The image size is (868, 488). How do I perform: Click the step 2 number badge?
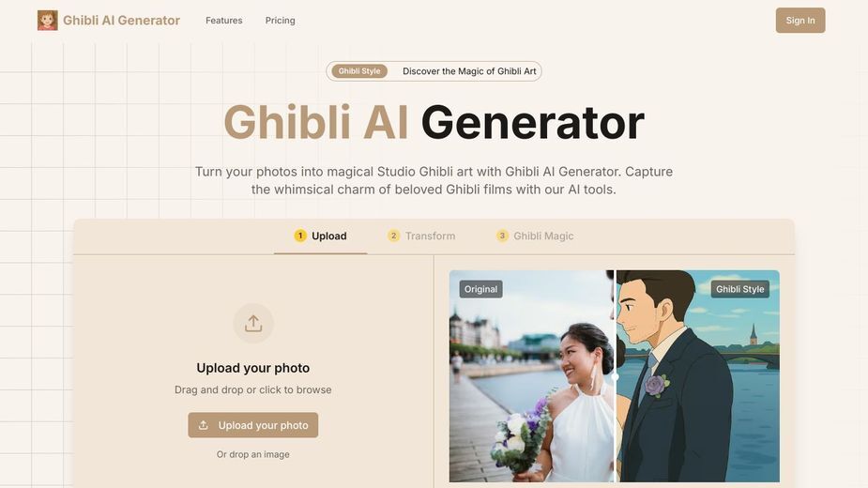pos(393,236)
